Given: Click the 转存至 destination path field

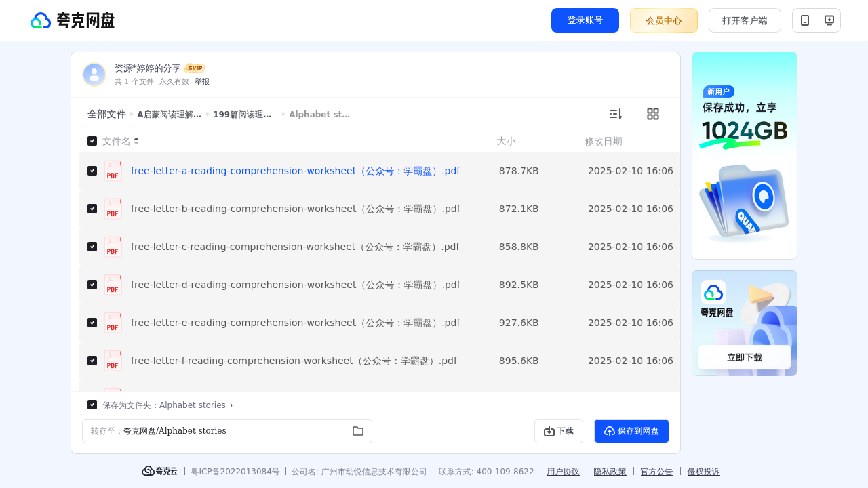Looking at the screenshot, I should (x=227, y=431).
